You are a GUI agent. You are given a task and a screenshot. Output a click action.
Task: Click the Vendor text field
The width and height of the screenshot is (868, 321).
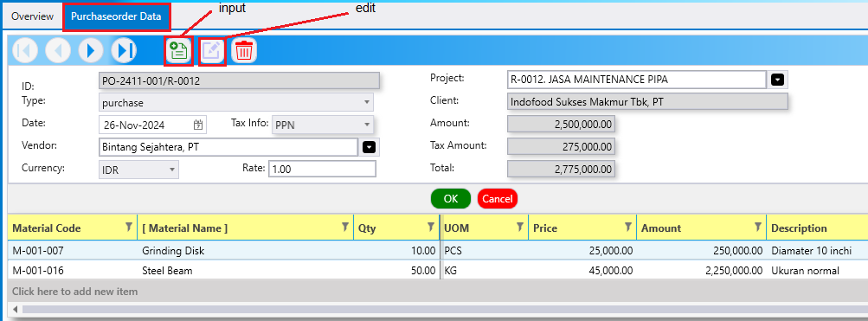228,147
